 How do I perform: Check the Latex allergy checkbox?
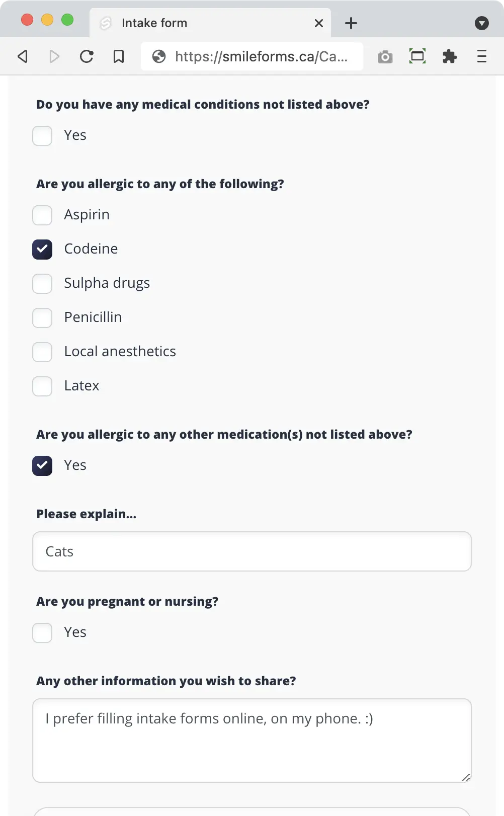42,386
